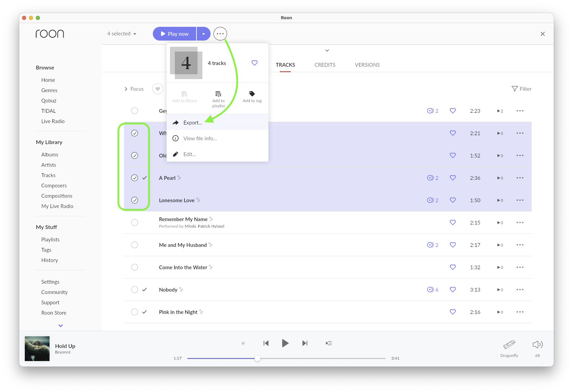Open the Mitski performer link
573x392 pixels.
(190, 226)
